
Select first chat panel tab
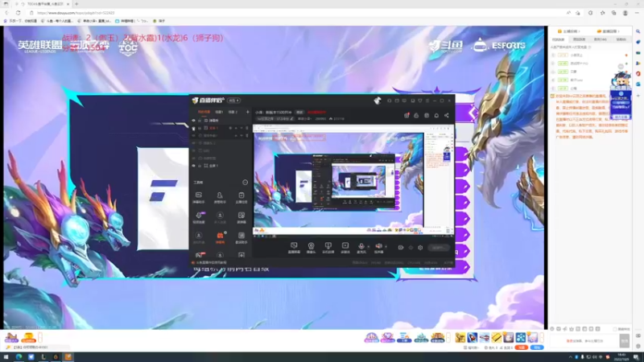point(558,39)
